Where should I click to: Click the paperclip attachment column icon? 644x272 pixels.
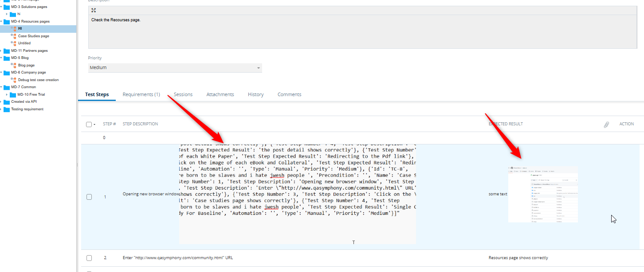(606, 124)
